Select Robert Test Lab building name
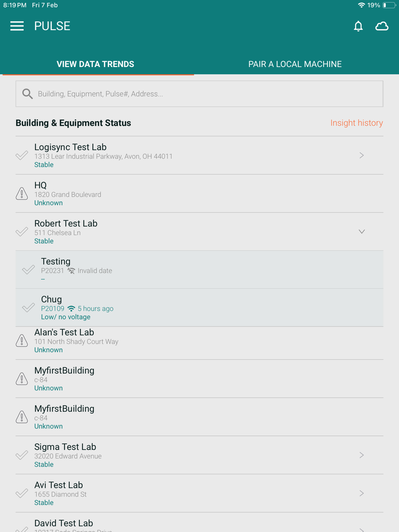This screenshot has width=399, height=532. [66, 223]
